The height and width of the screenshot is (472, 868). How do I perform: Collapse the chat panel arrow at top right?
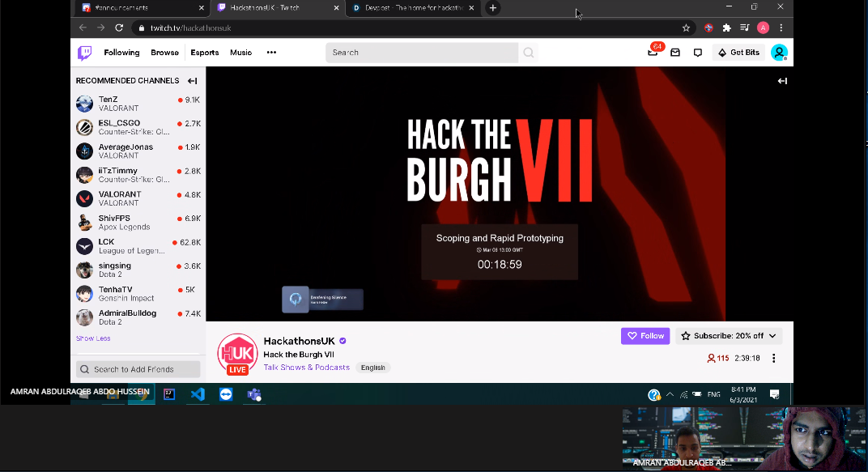(782, 81)
